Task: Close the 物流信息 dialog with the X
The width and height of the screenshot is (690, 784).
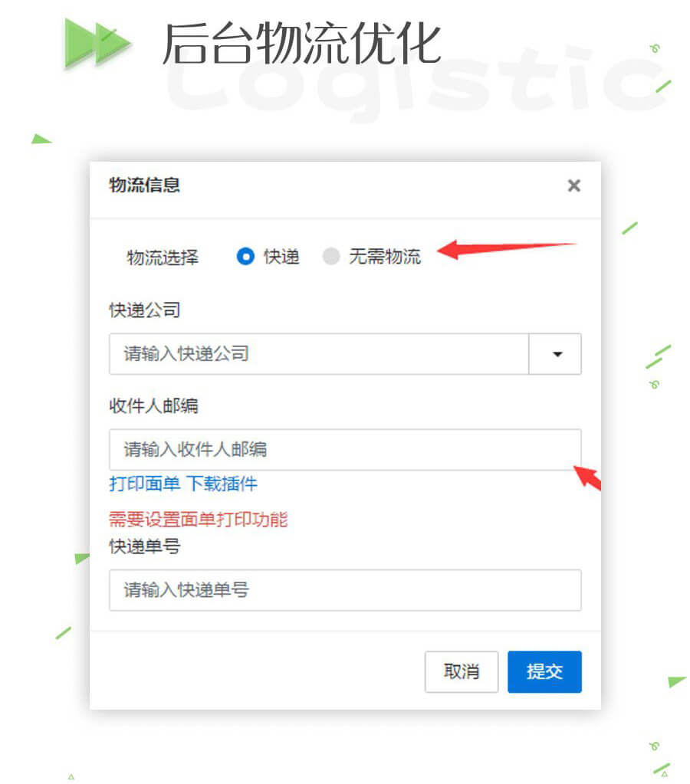Action: coord(574,185)
